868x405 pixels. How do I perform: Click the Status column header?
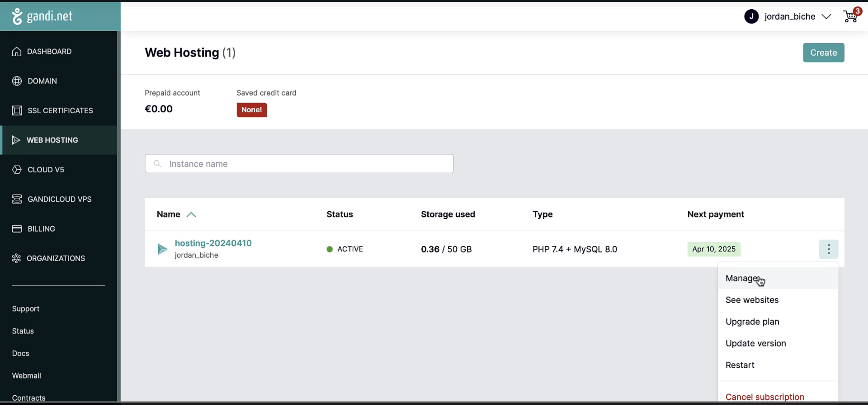340,214
